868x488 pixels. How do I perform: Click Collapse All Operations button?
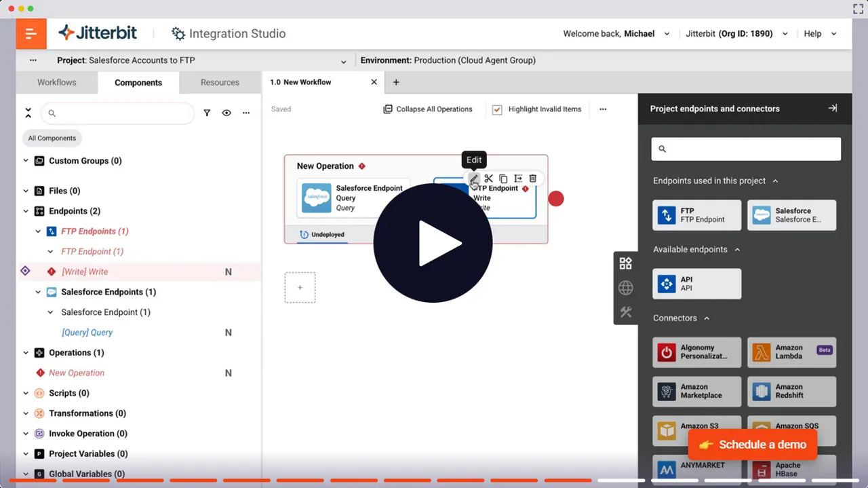(428, 109)
